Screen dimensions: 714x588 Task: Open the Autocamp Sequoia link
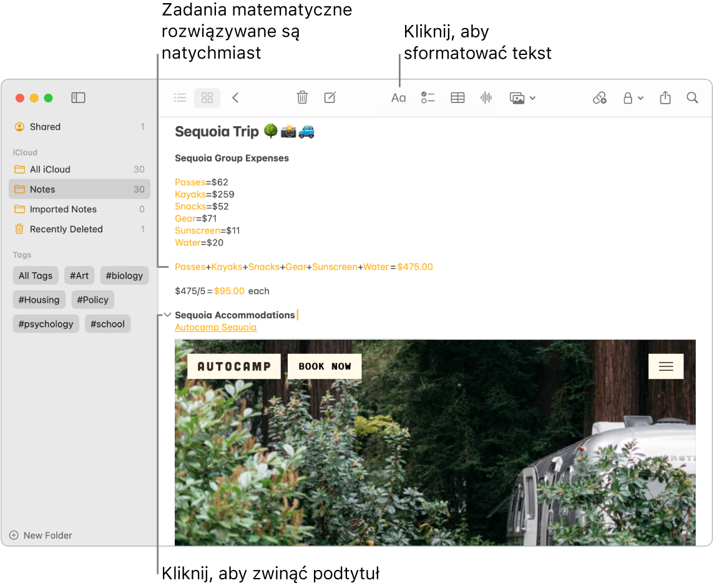pyautogui.click(x=216, y=327)
